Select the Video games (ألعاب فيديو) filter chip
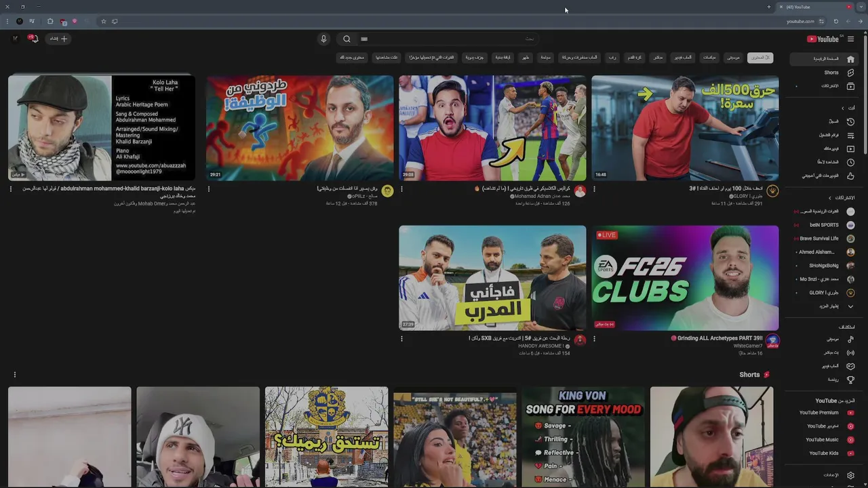 (x=683, y=58)
